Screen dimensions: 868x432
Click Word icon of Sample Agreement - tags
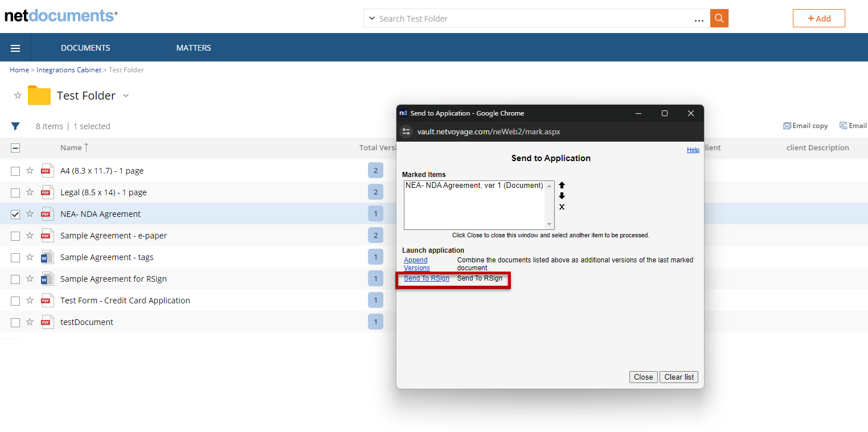click(x=47, y=257)
